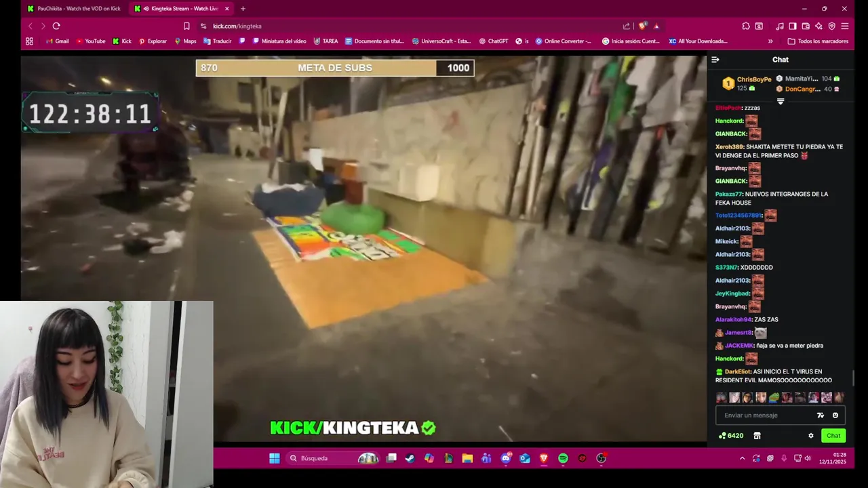Open Discord from the taskbar
Screen dimensions: 868x488
click(x=506, y=458)
